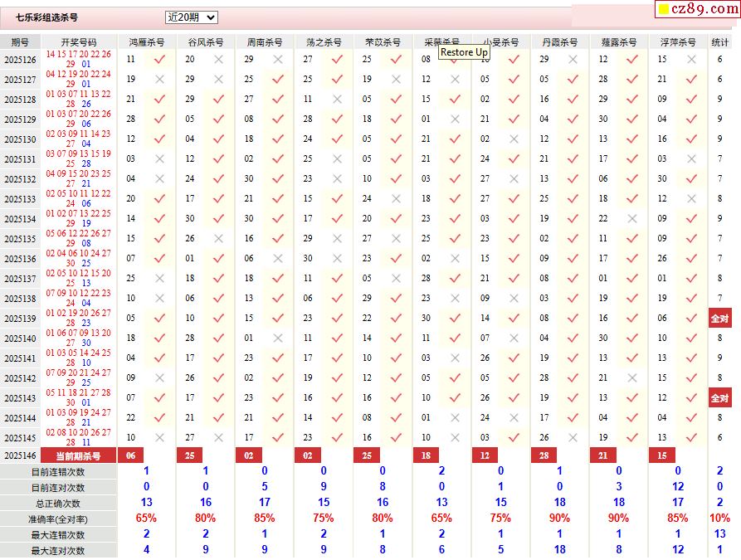Select the period number 2025126 cell
This screenshot has width=741, height=560.
(20, 60)
